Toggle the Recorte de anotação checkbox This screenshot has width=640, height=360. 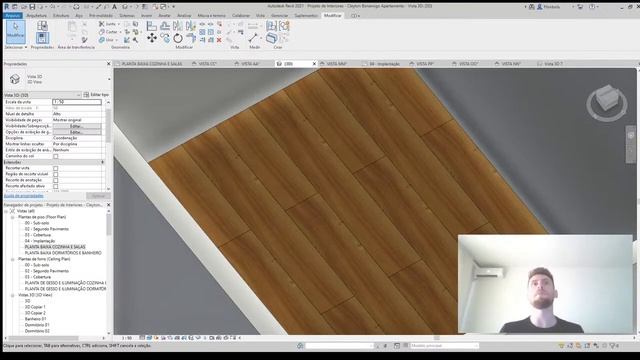click(x=56, y=180)
